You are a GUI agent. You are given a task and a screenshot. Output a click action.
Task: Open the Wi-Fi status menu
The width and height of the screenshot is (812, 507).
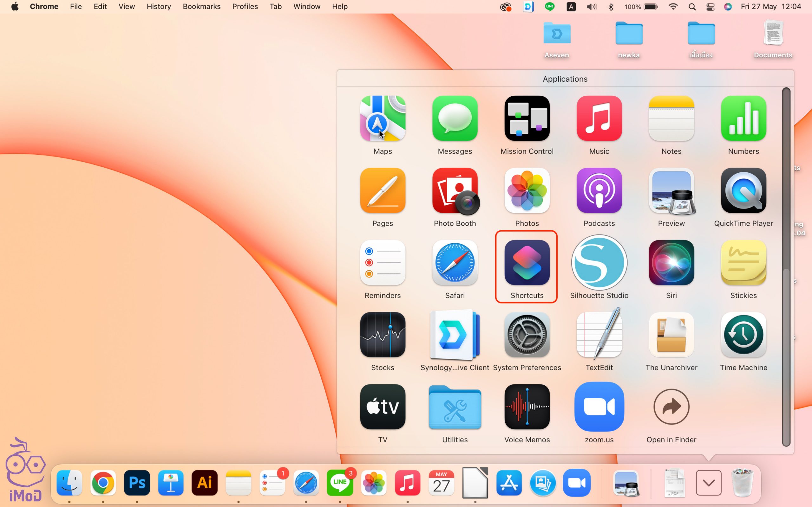point(673,7)
